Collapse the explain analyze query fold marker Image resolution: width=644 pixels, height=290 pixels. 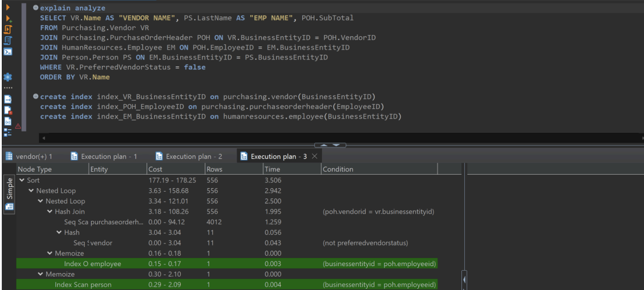coord(36,8)
